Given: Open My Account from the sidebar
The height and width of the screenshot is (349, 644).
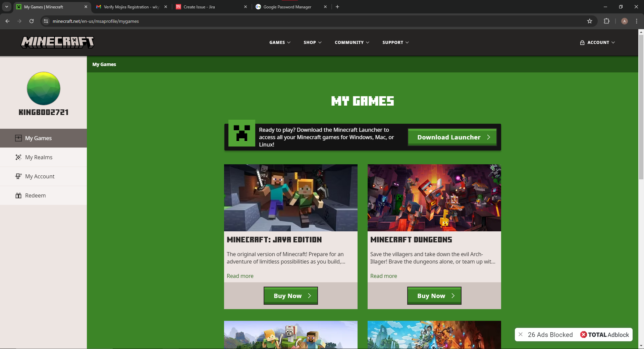Looking at the screenshot, I should click(43, 176).
